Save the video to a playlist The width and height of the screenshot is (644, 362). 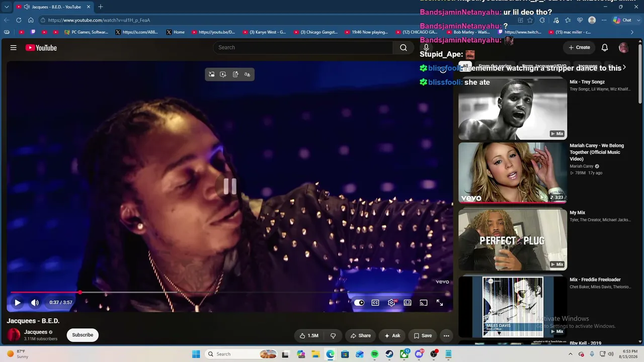[423, 336]
